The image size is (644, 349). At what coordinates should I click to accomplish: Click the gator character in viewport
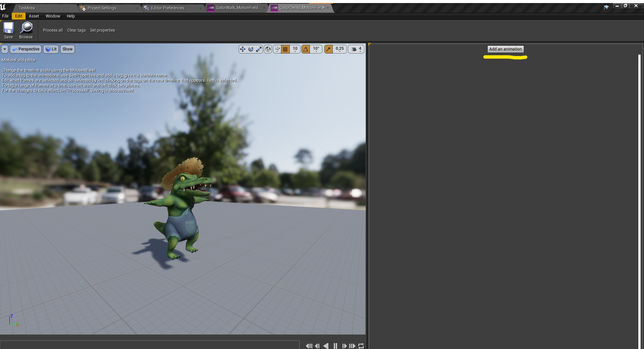[180, 209]
